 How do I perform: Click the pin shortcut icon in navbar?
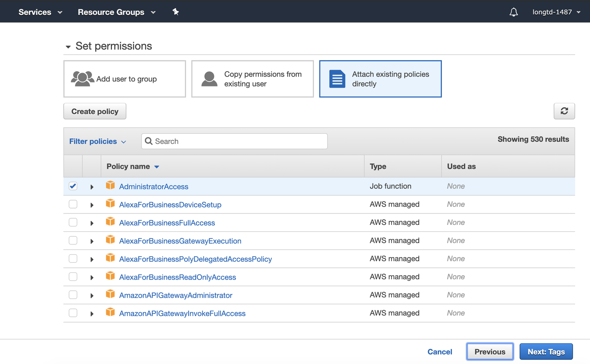(176, 12)
